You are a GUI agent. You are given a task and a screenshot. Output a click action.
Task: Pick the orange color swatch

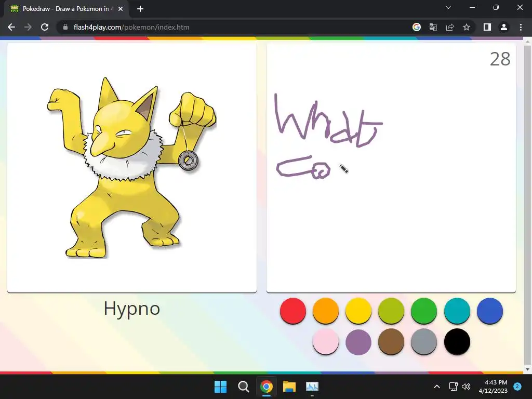pyautogui.click(x=326, y=311)
